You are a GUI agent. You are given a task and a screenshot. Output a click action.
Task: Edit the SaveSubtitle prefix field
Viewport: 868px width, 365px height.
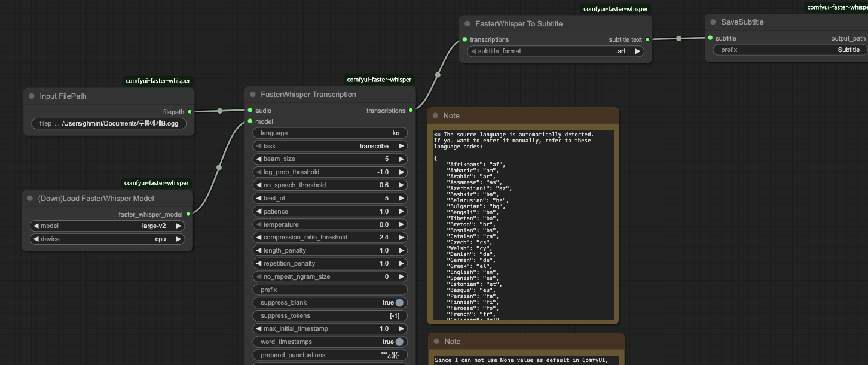click(x=789, y=50)
